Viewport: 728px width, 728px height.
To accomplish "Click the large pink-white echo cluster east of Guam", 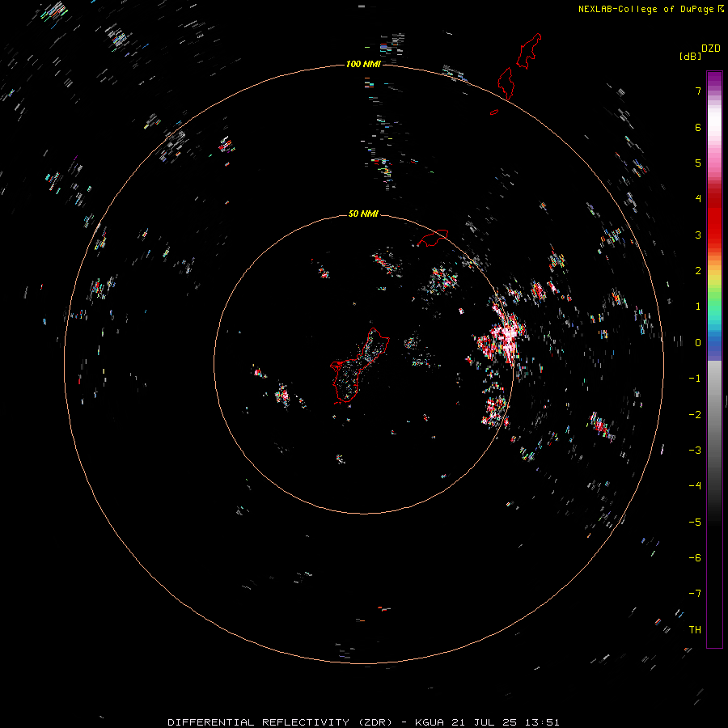I will pyautogui.click(x=504, y=336).
